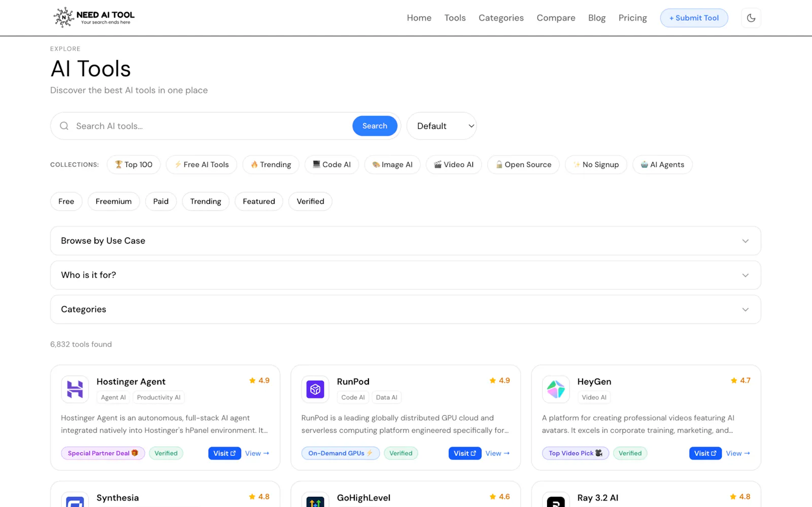Open the Hostinger Agent title

click(x=131, y=382)
